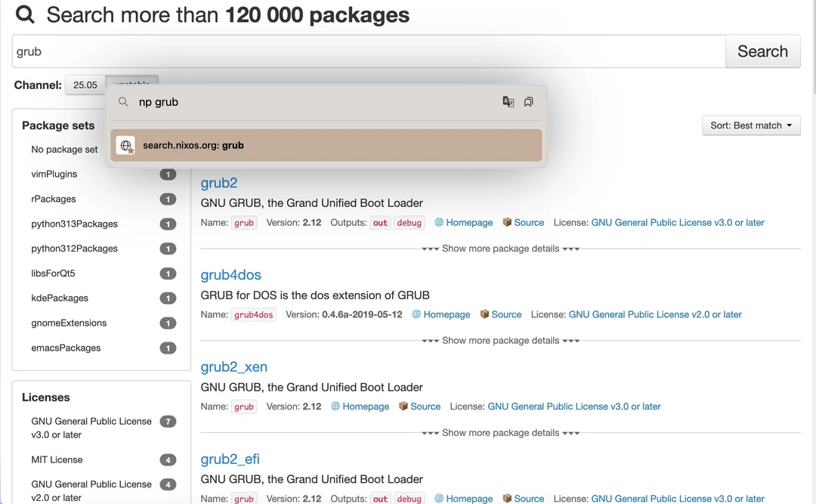Open the grub2_xen package title
The width and height of the screenshot is (816, 504).
(233, 366)
